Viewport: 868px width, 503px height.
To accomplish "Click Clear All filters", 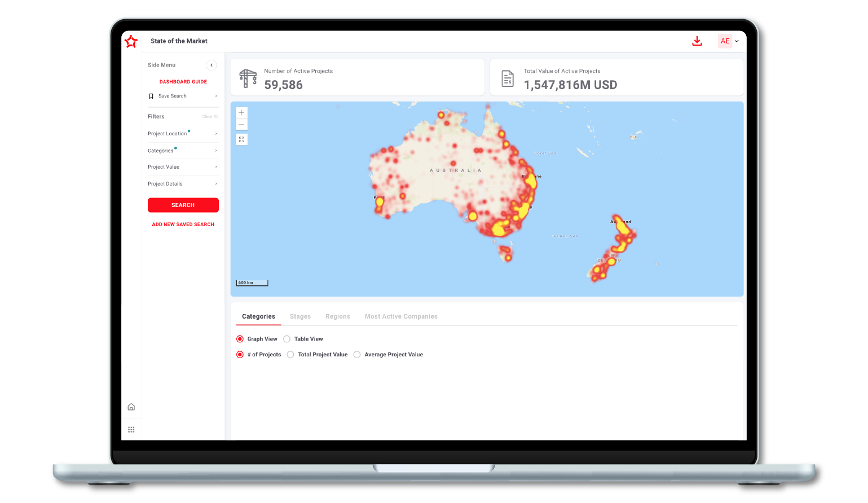I will click(x=210, y=117).
